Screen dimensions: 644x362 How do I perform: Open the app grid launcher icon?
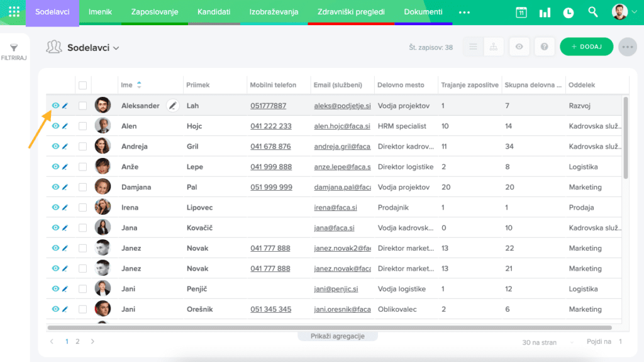point(14,12)
